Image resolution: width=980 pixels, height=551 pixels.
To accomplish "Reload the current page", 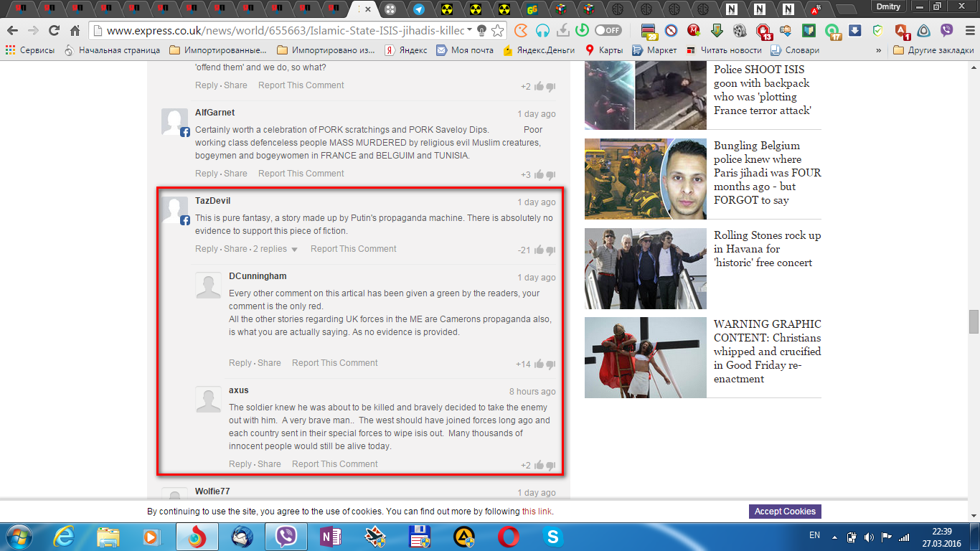I will point(54,31).
